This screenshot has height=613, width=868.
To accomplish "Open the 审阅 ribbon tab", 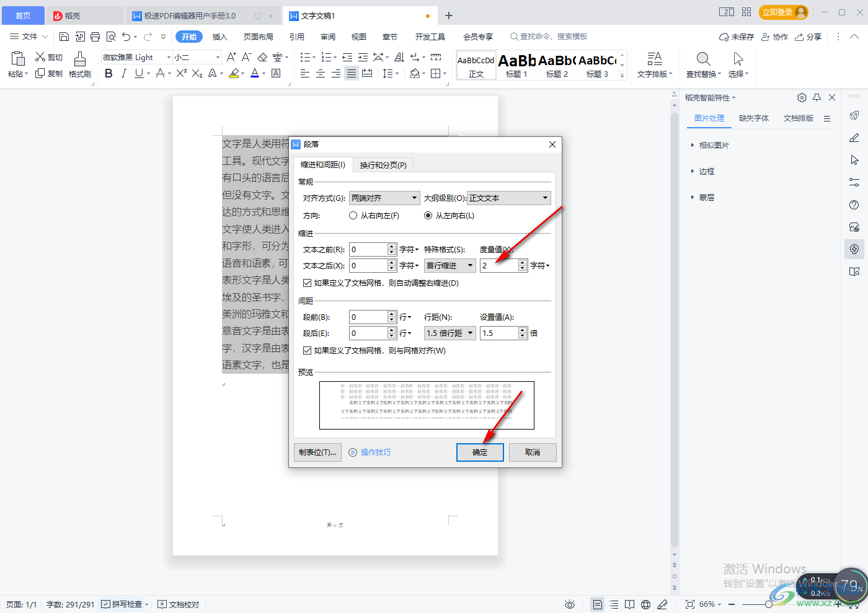I will (x=328, y=37).
